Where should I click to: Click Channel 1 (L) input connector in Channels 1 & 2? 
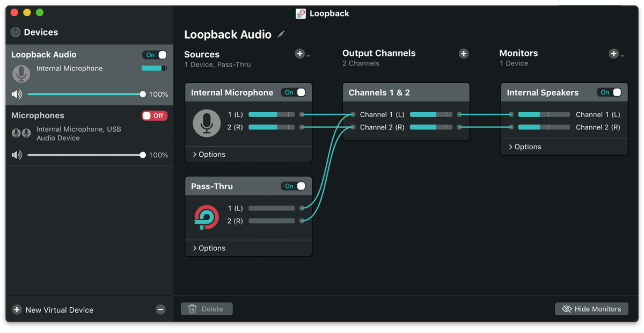point(353,114)
